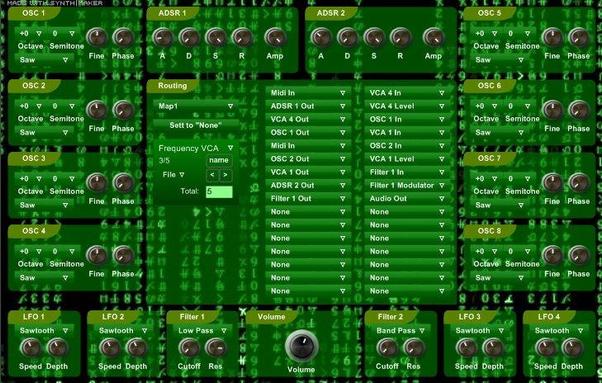Click the OSC 5 Phase knob

coord(579,37)
